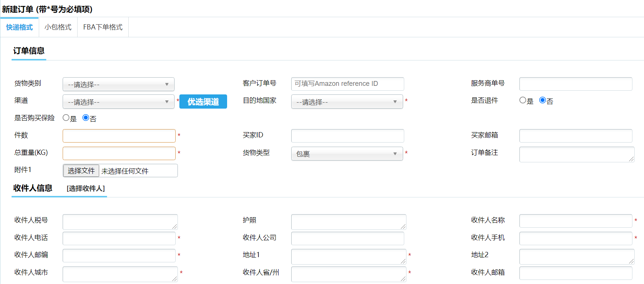Viewport: 644px width, 284px height.
Task: Focus the 收件人名称 input field
Action: [575, 221]
